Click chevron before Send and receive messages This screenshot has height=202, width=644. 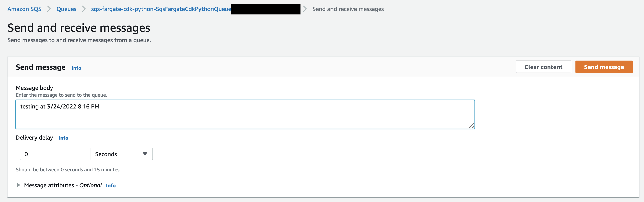click(x=305, y=9)
